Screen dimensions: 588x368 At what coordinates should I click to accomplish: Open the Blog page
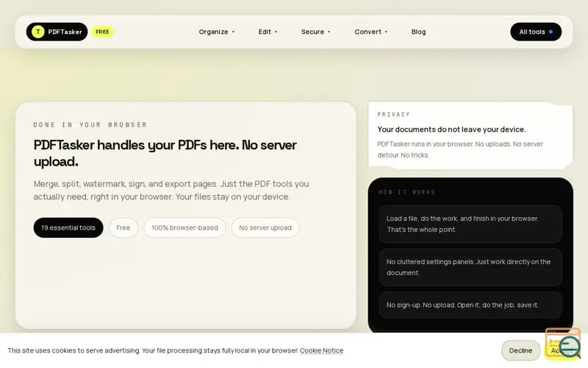click(x=418, y=32)
